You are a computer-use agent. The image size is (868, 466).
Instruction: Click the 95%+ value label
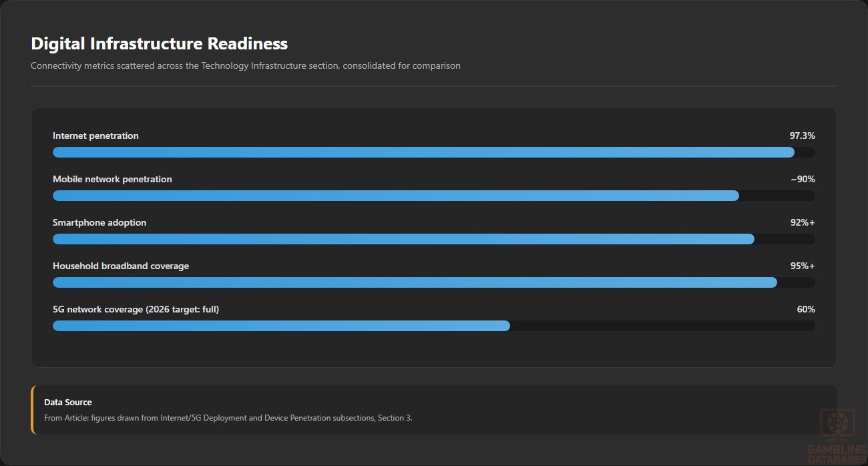click(803, 266)
